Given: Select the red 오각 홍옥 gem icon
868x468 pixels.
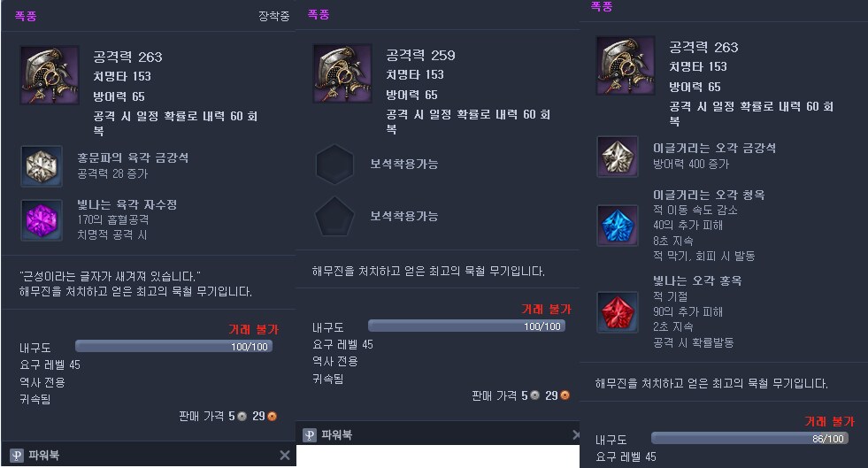Looking at the screenshot, I should click(618, 312).
